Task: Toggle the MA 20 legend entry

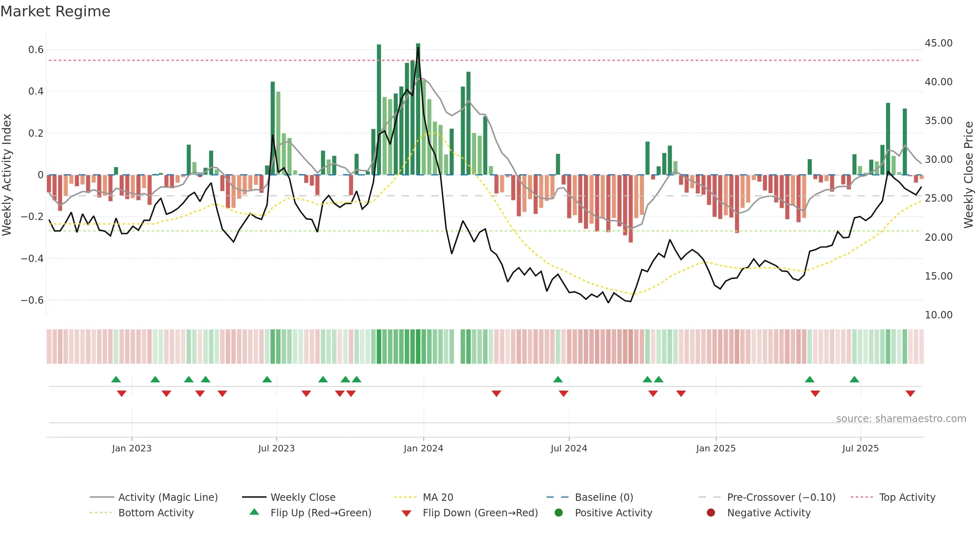Action: pyautogui.click(x=424, y=497)
